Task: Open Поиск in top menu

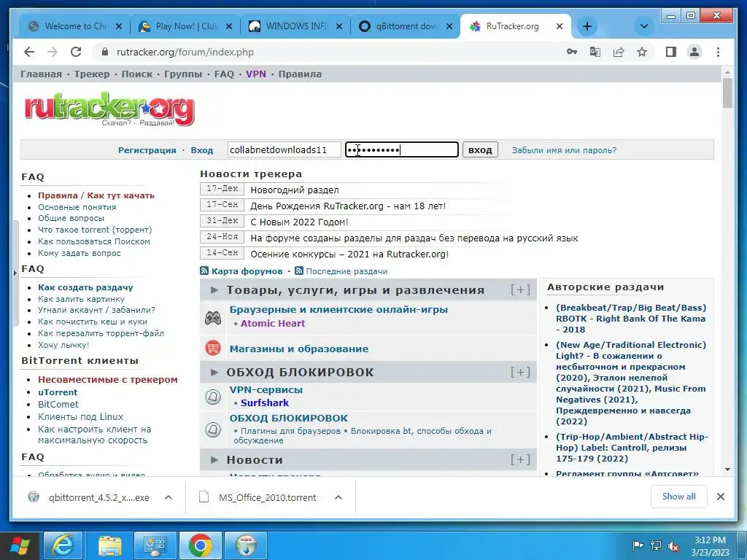Action: coord(136,74)
